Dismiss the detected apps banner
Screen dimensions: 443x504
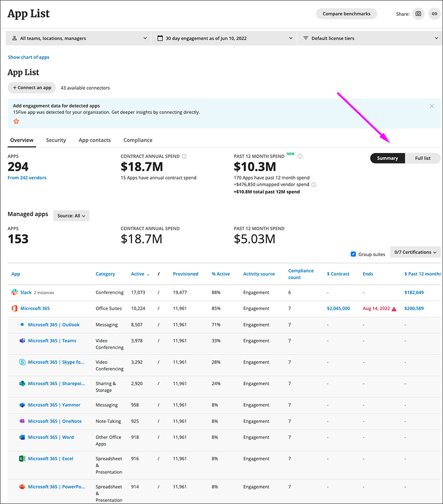(x=432, y=106)
